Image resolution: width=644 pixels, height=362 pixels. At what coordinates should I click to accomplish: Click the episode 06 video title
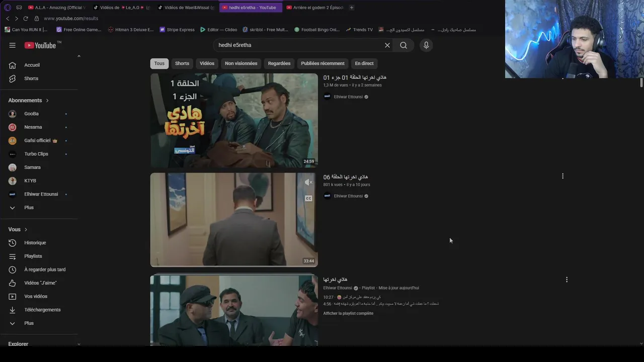(x=346, y=177)
